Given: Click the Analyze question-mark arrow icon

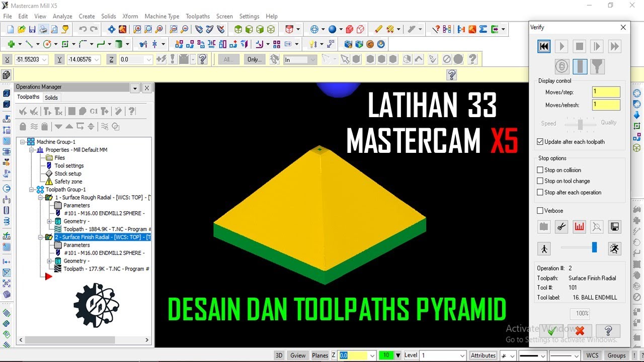Looking at the screenshot, I should 436,30.
